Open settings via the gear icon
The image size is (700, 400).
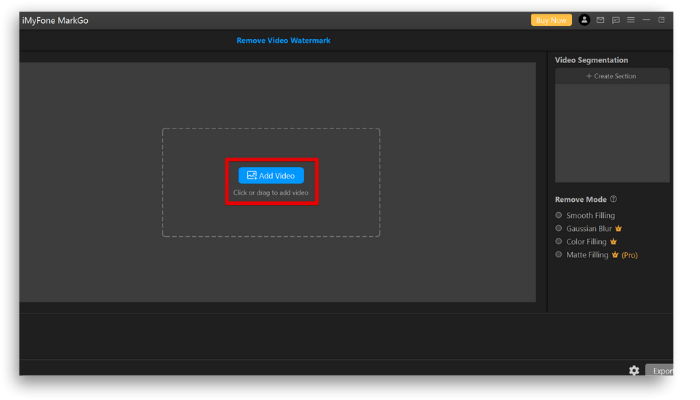click(x=634, y=370)
